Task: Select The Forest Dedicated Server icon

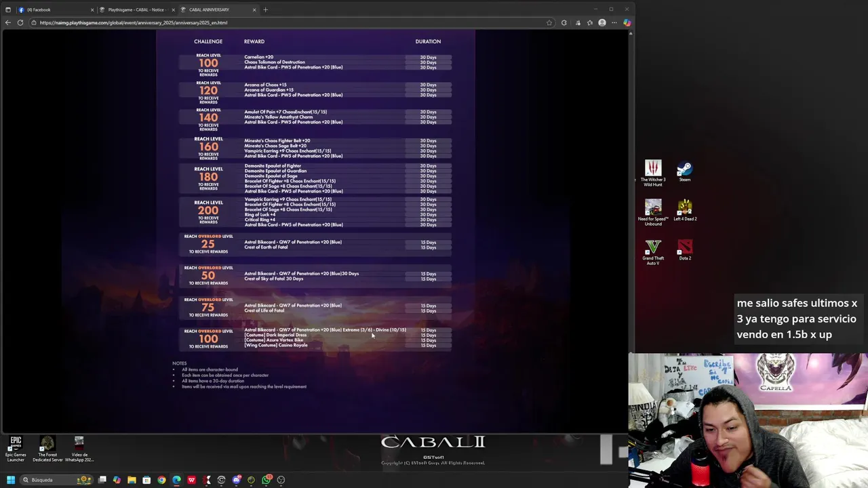Action: pos(47,449)
